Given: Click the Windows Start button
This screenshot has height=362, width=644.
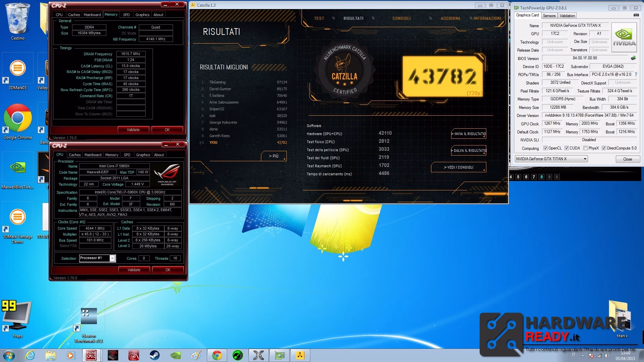Looking at the screenshot, I should click(9, 355).
